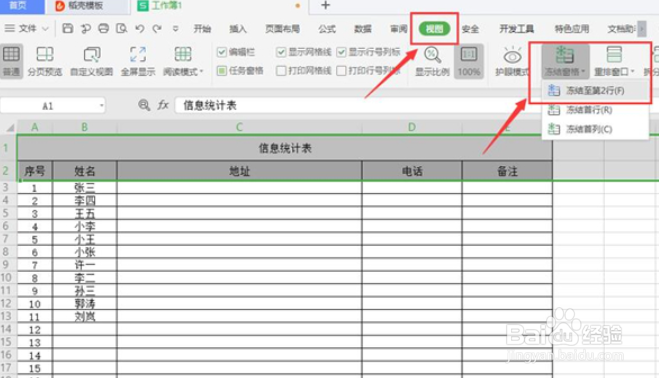Toggle 显示网格线 show gridlines checkbox
The height and width of the screenshot is (378, 659).
point(281,52)
